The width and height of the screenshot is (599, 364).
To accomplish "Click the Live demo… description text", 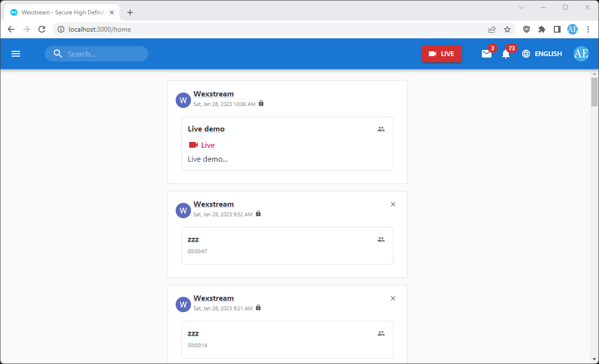I will pyautogui.click(x=208, y=159).
